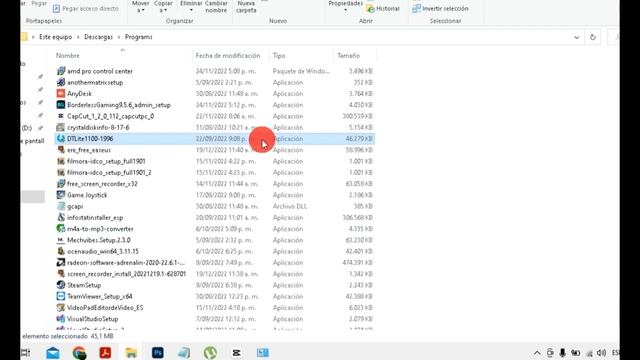640x360 pixels.
Task: Click the Archivo DLL type cell
Action: coord(290,207)
